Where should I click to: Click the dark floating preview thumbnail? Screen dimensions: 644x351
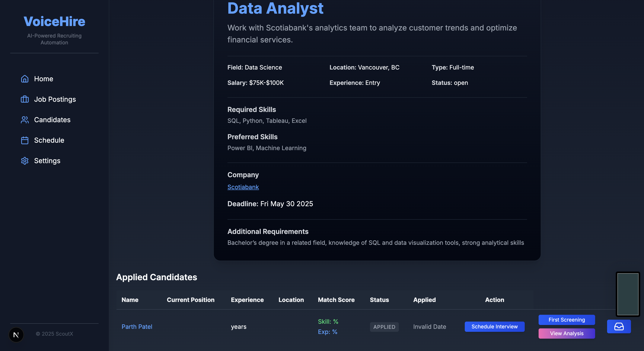click(628, 294)
